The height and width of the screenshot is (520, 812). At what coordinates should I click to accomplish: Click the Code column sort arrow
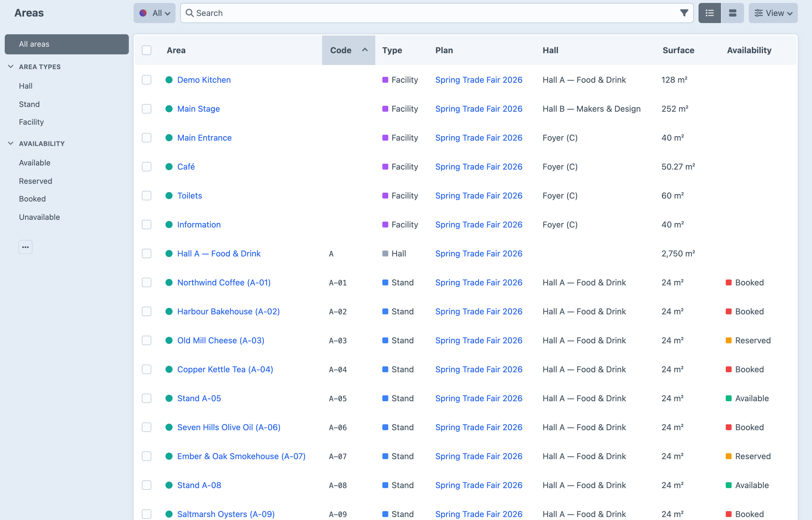click(365, 50)
